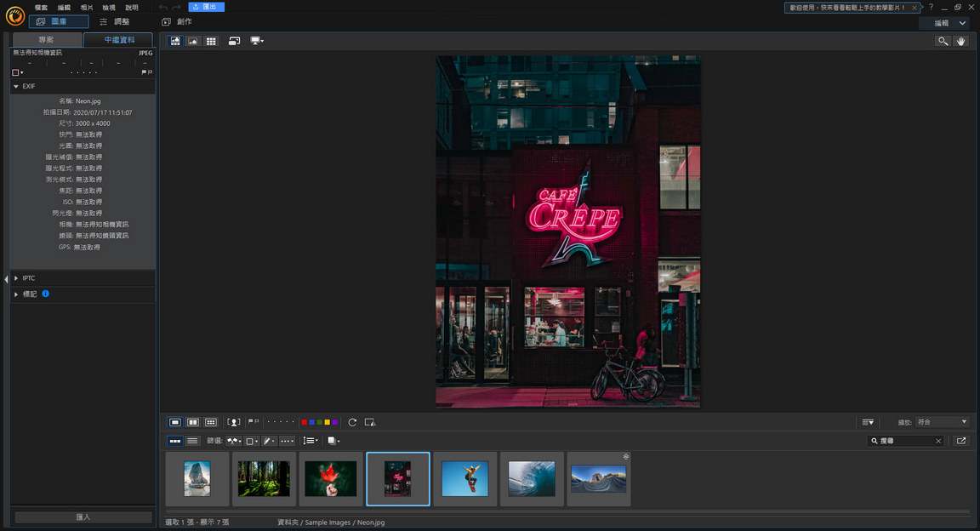Collapse the EXIF section
This screenshot has width=980, height=531.
click(15, 86)
